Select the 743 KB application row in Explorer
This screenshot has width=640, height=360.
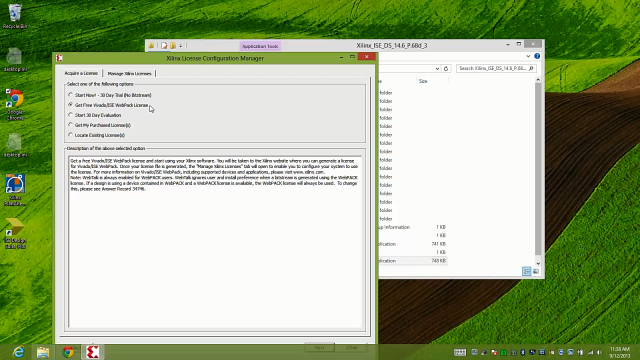tap(413, 260)
